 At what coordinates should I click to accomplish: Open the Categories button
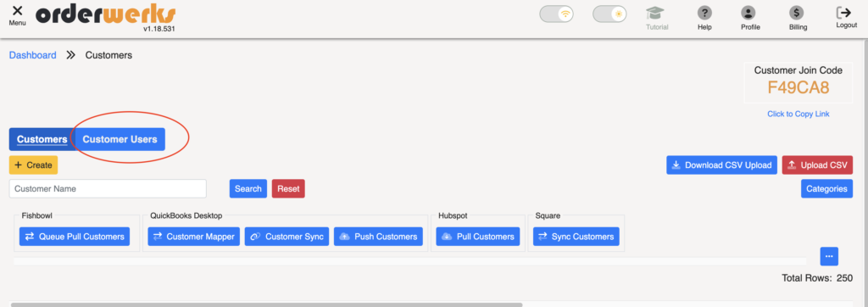pos(826,188)
